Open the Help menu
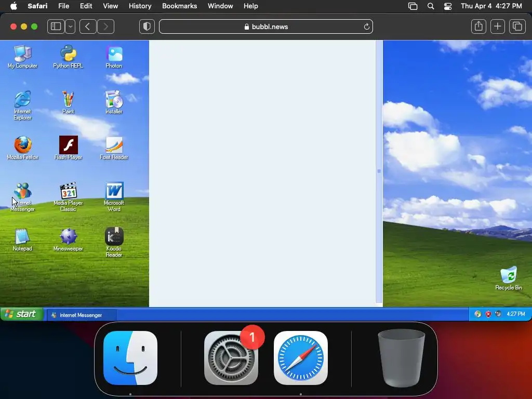This screenshot has height=399, width=532. (251, 6)
